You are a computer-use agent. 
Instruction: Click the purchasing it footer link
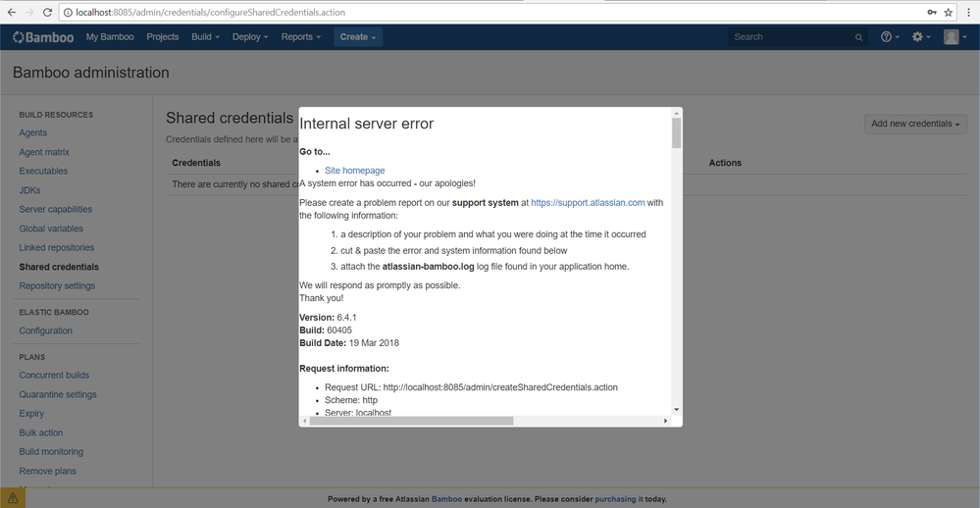click(618, 499)
